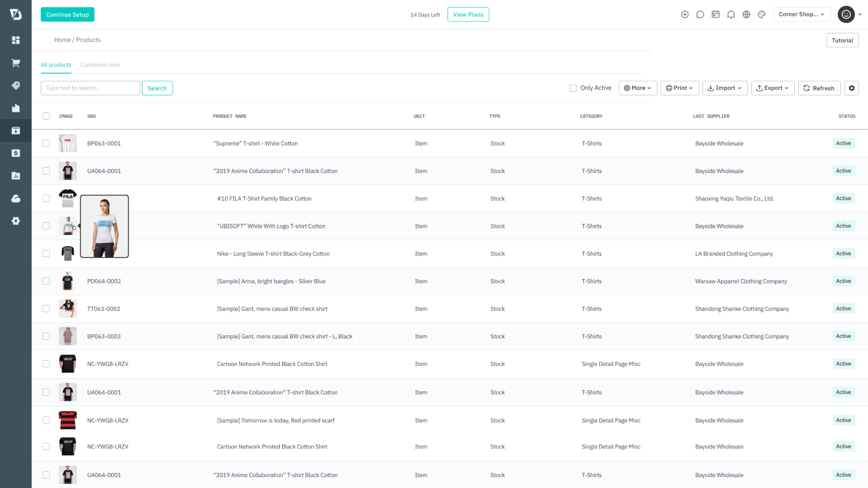This screenshot has width=868, height=488.
Task: Sort by the Product Name column header
Action: point(229,116)
